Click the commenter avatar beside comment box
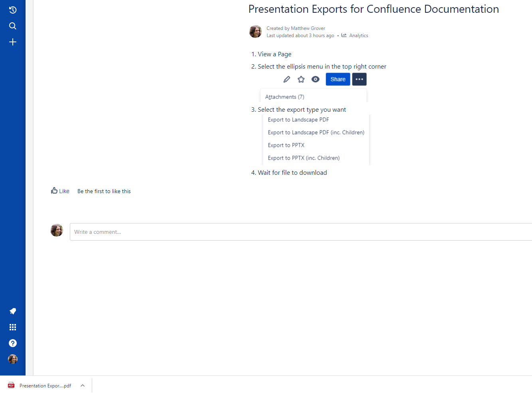The width and height of the screenshot is (532, 395). click(x=57, y=230)
